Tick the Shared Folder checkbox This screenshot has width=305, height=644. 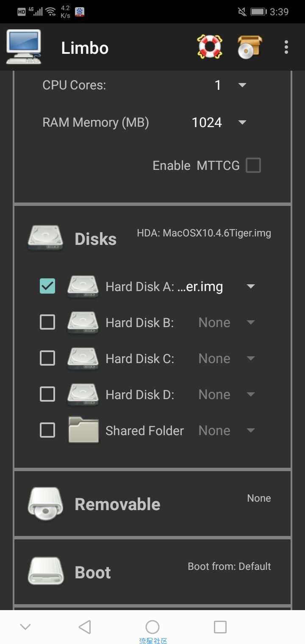click(47, 430)
